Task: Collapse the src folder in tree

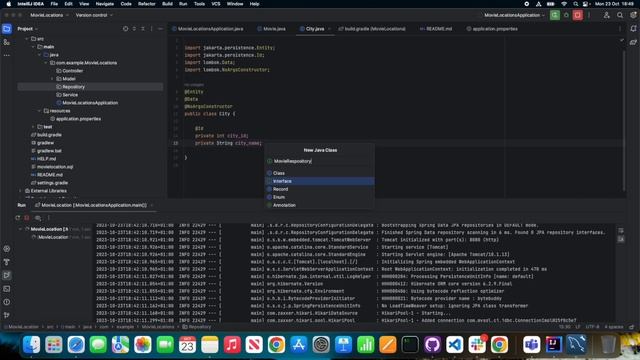Action: click(27, 39)
